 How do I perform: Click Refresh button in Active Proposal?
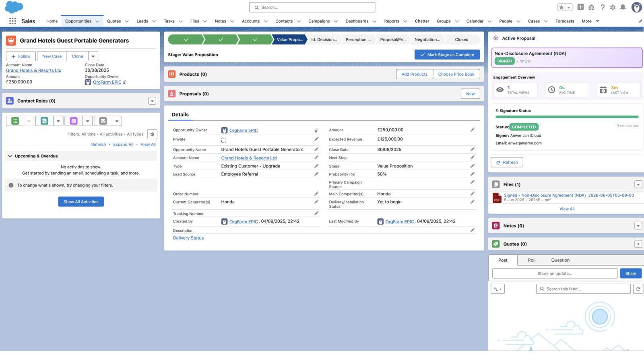[507, 162]
